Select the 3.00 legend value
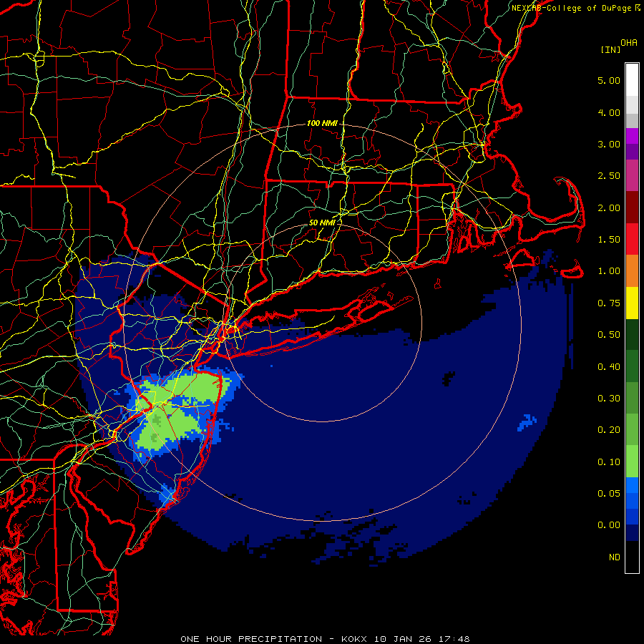Screen dimensions: 644x644 point(609,144)
